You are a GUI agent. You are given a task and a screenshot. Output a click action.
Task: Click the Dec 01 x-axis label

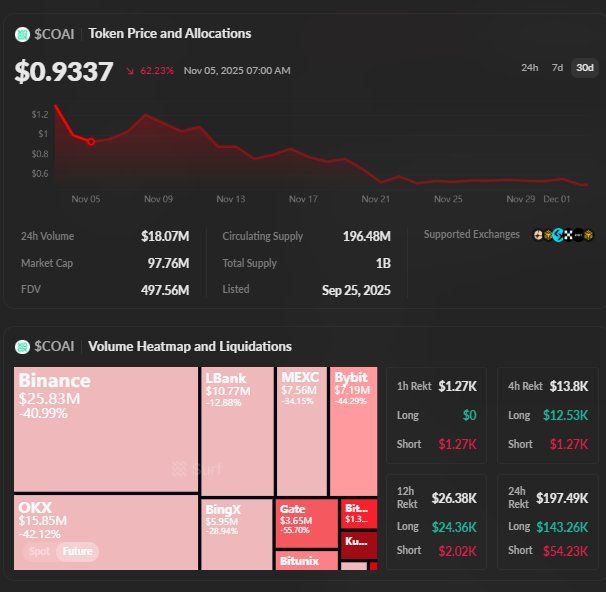pos(557,199)
